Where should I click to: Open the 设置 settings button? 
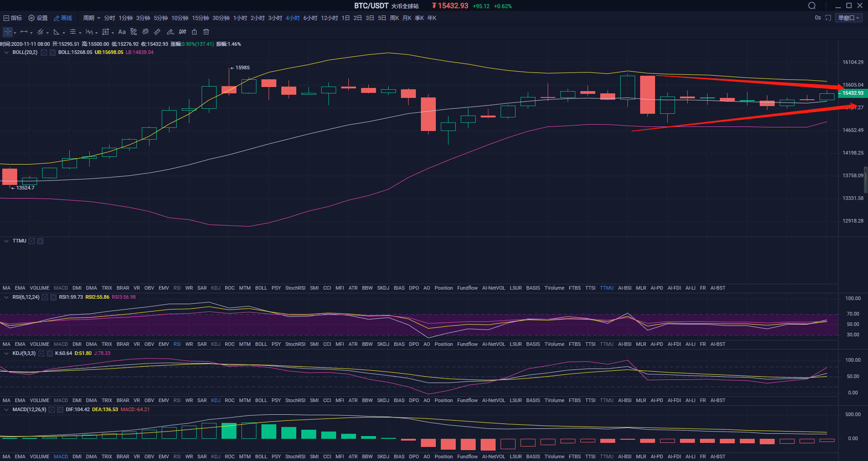coord(38,18)
